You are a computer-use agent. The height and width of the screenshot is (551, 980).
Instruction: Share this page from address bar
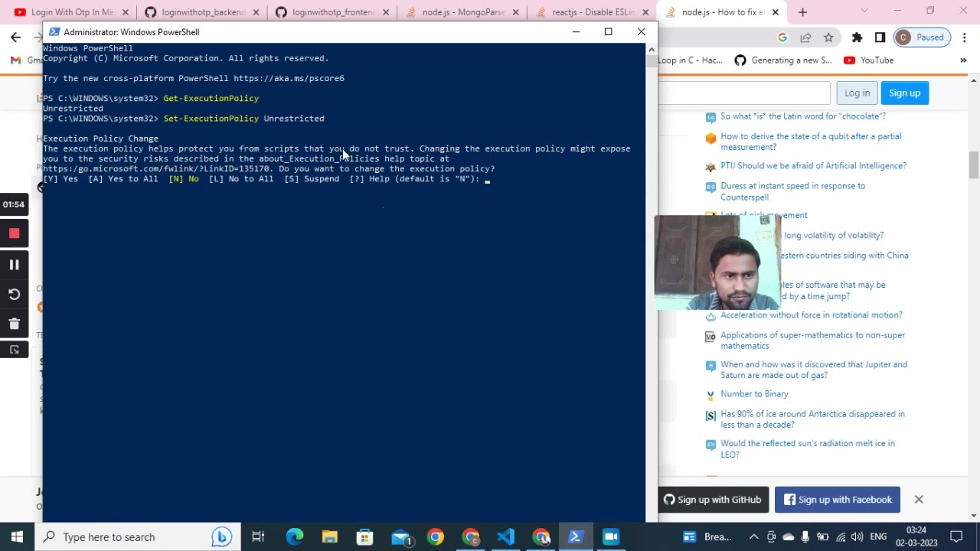[x=805, y=37]
